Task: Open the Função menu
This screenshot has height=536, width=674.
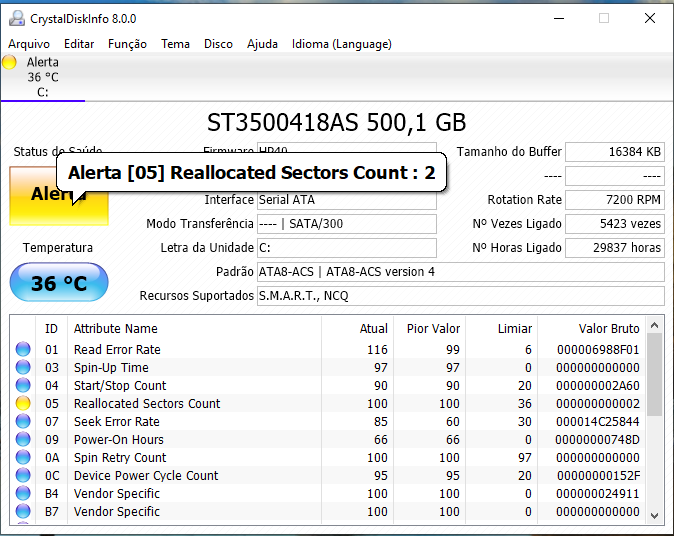Action: coord(127,44)
